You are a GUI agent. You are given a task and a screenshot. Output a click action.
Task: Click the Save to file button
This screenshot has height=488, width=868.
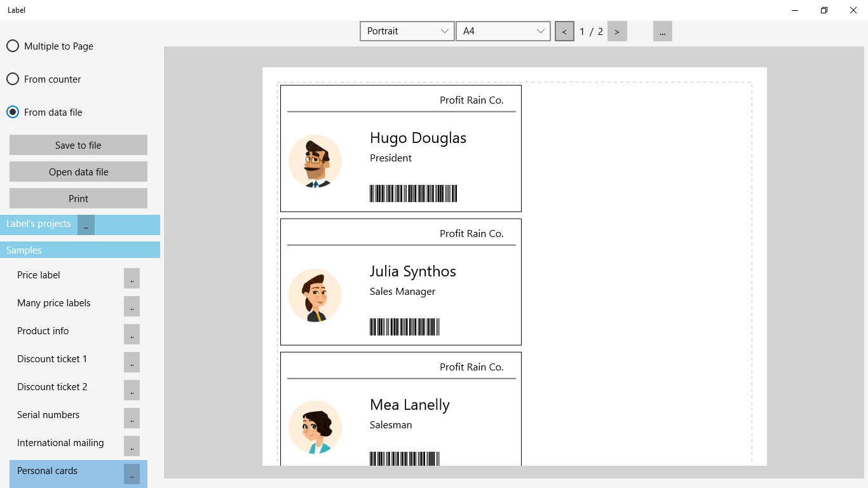click(78, 144)
